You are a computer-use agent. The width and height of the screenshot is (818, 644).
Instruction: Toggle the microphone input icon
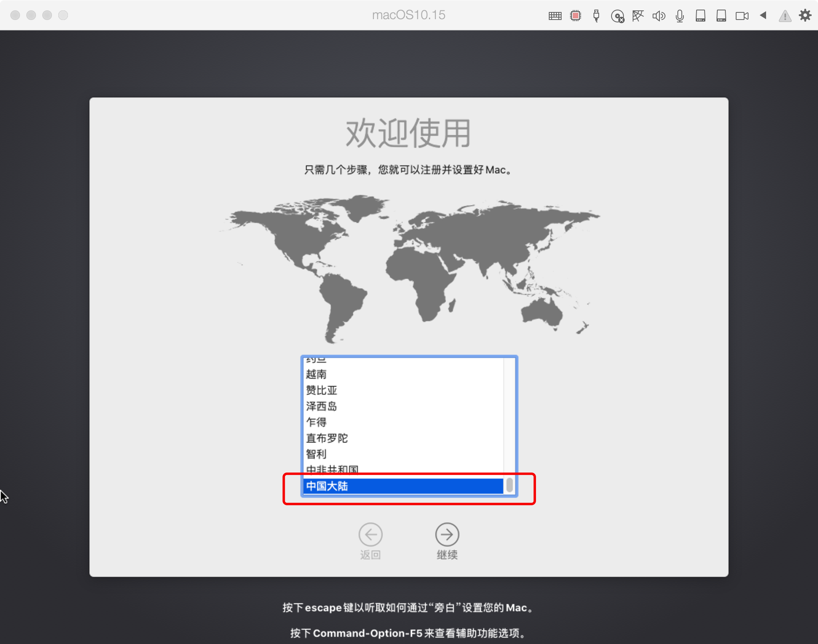click(x=680, y=16)
